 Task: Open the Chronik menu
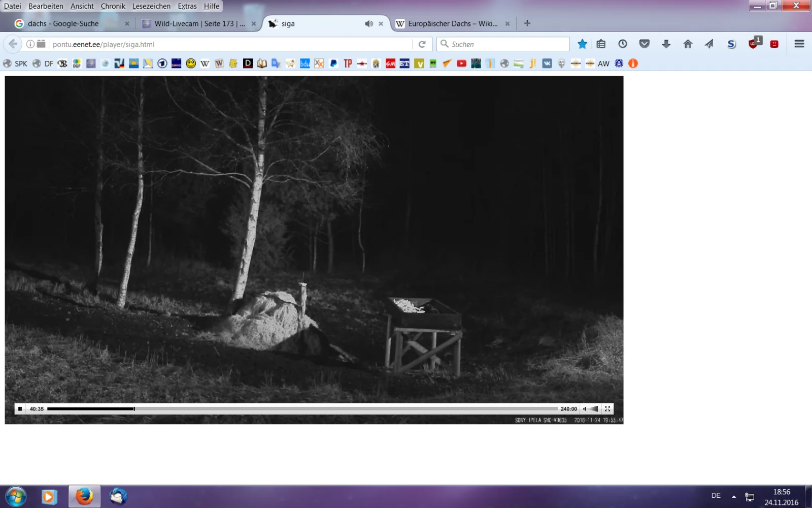pos(113,6)
